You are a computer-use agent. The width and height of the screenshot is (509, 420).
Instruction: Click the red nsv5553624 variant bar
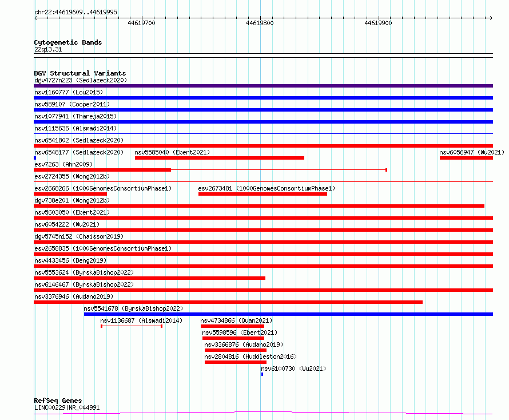(149, 278)
